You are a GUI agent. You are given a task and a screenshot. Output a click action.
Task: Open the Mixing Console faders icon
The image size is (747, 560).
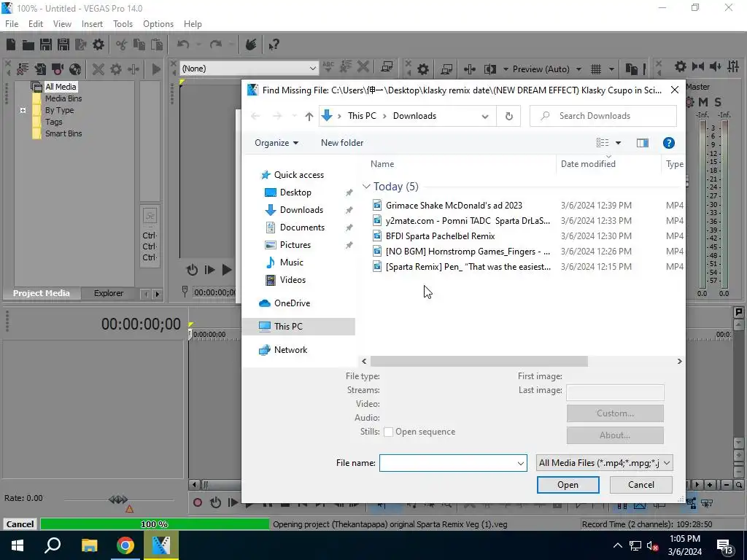(733, 66)
